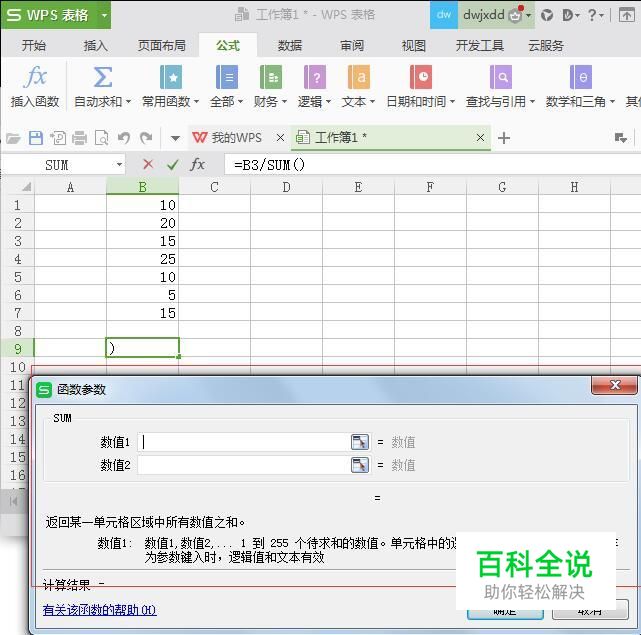Close the 工作簿1 document tab
This screenshot has width=641, height=635.
click(480, 138)
